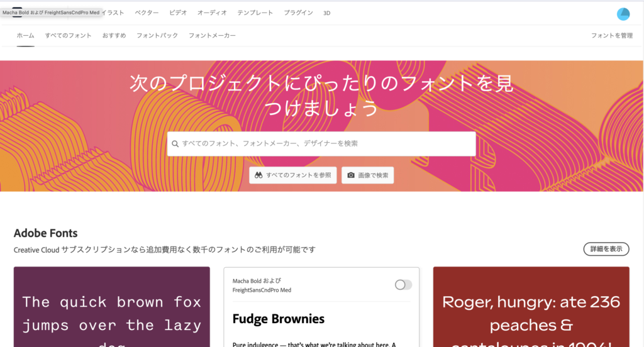The height and width of the screenshot is (347, 644).
Task: Click the フォントを管理 link
Action: 611,36
